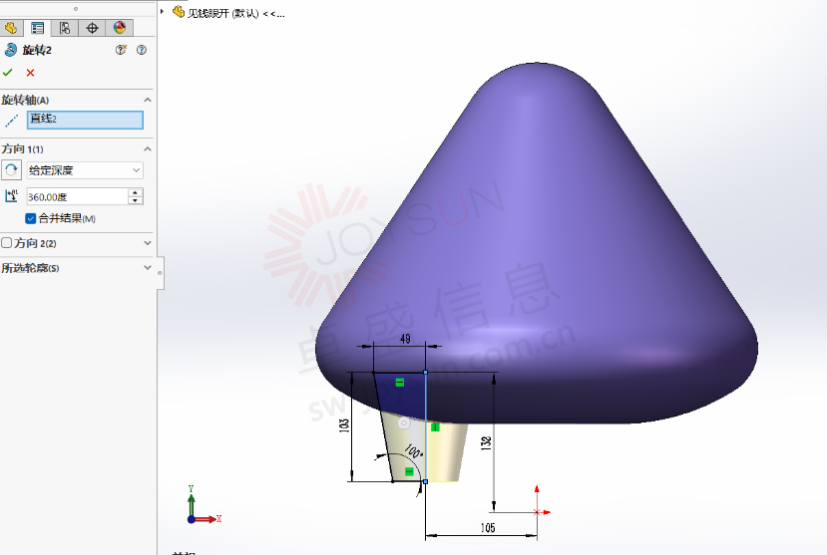Screen dimensions: 827x555
Task: Collapse the 方向 1 section
Action: coord(148,149)
